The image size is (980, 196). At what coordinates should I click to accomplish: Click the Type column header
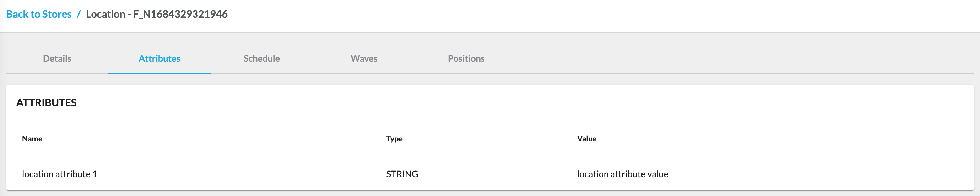[x=394, y=139]
